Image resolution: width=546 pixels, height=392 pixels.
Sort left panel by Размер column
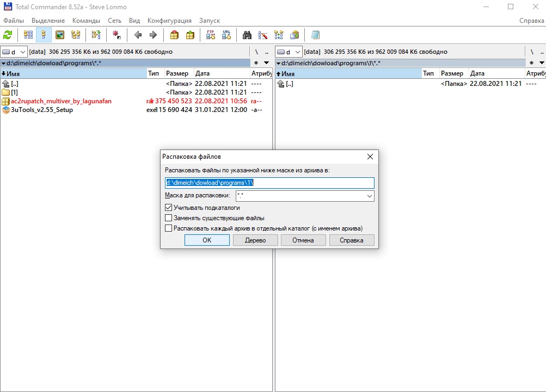coord(179,73)
